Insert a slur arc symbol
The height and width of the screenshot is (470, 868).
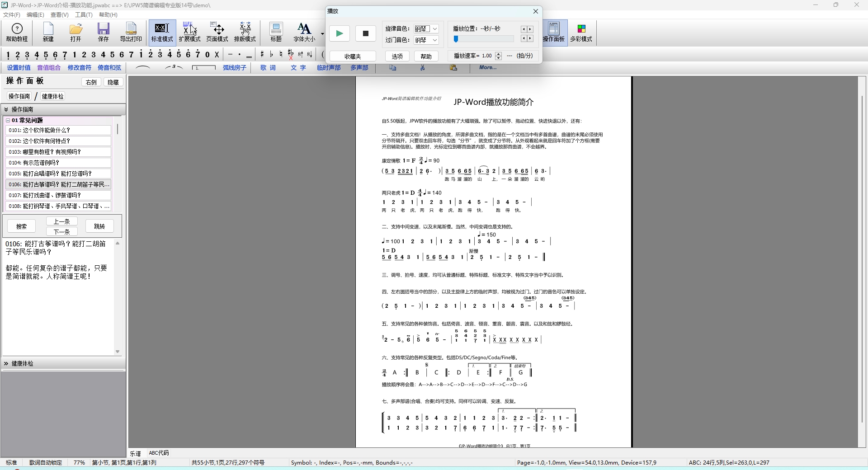point(143,67)
